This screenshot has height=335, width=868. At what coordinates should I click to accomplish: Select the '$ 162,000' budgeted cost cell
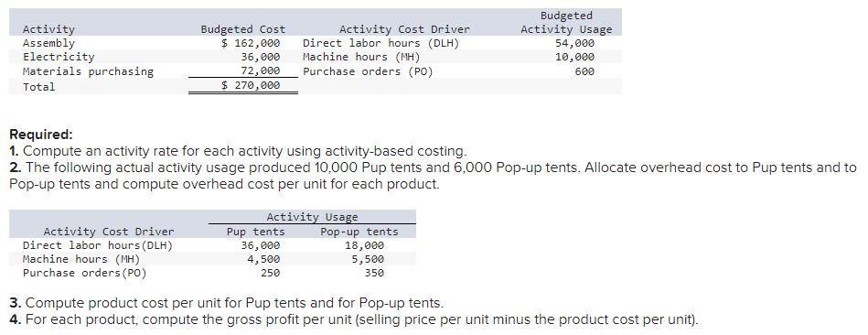(x=251, y=43)
